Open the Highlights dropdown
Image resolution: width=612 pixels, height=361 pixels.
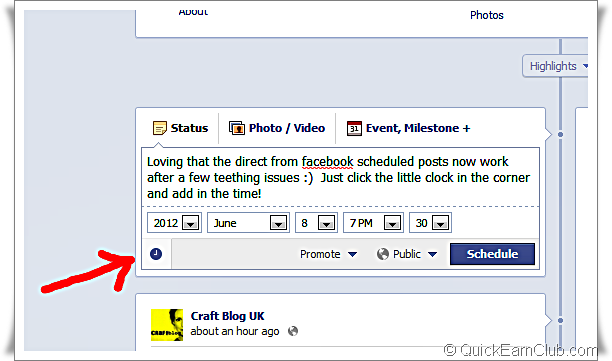tap(556, 66)
